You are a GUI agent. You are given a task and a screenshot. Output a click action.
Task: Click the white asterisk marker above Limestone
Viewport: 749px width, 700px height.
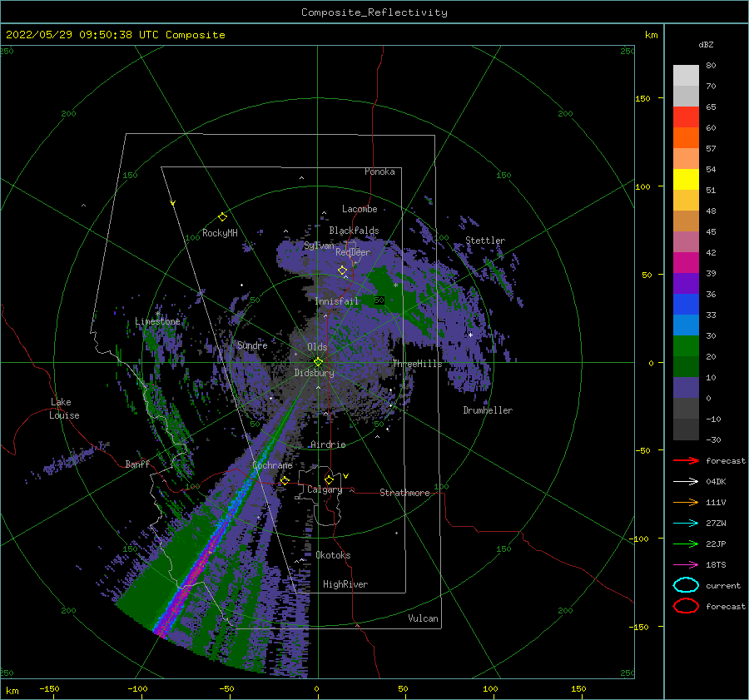tap(157, 314)
